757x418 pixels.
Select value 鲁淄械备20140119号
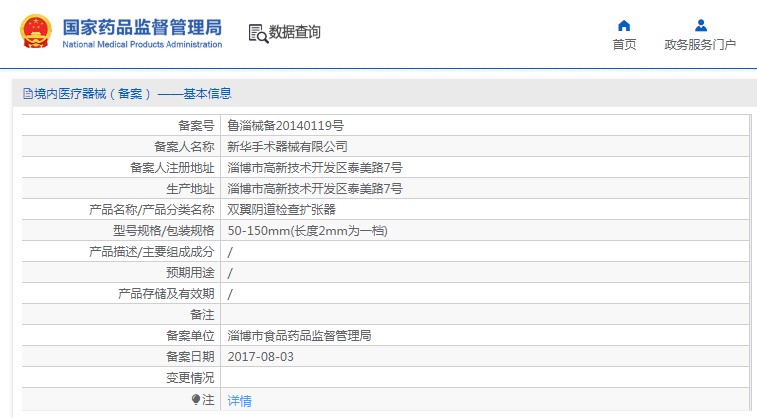(x=285, y=125)
